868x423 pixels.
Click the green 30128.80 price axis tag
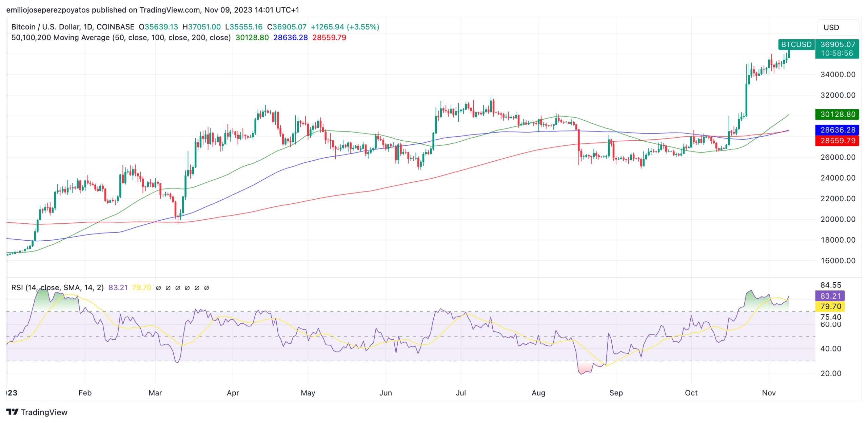[837, 114]
